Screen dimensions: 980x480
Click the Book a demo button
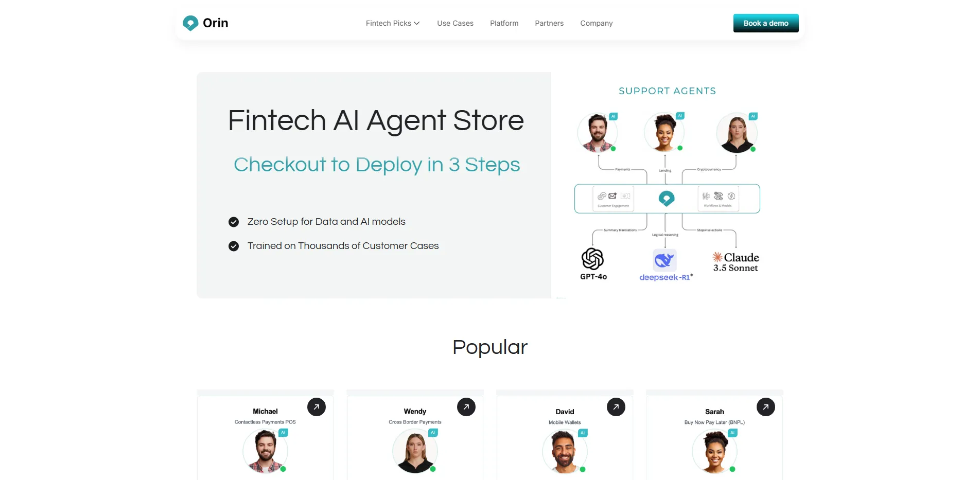click(766, 23)
